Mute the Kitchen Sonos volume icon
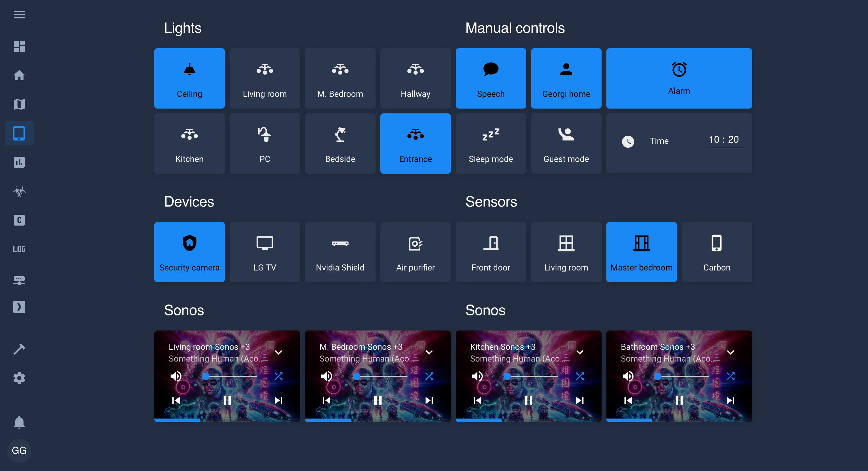This screenshot has width=868, height=471. tap(477, 376)
